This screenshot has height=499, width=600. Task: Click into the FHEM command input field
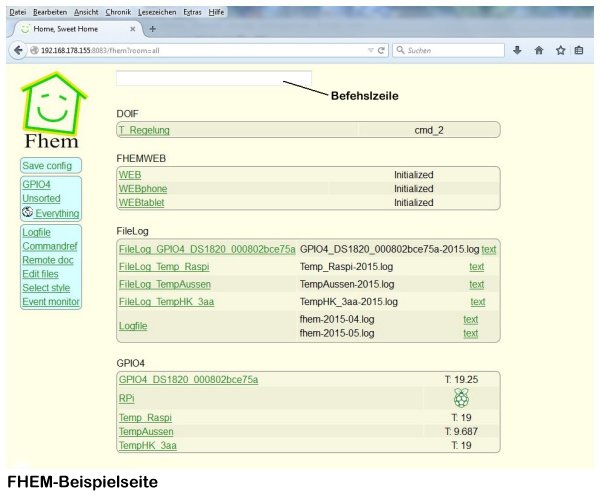[x=213, y=78]
